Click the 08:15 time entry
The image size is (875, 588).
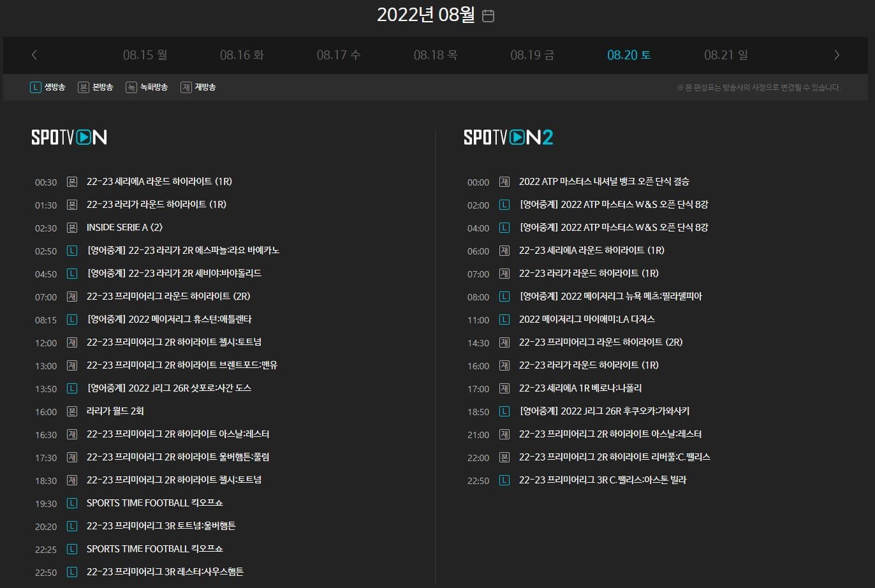[46, 320]
